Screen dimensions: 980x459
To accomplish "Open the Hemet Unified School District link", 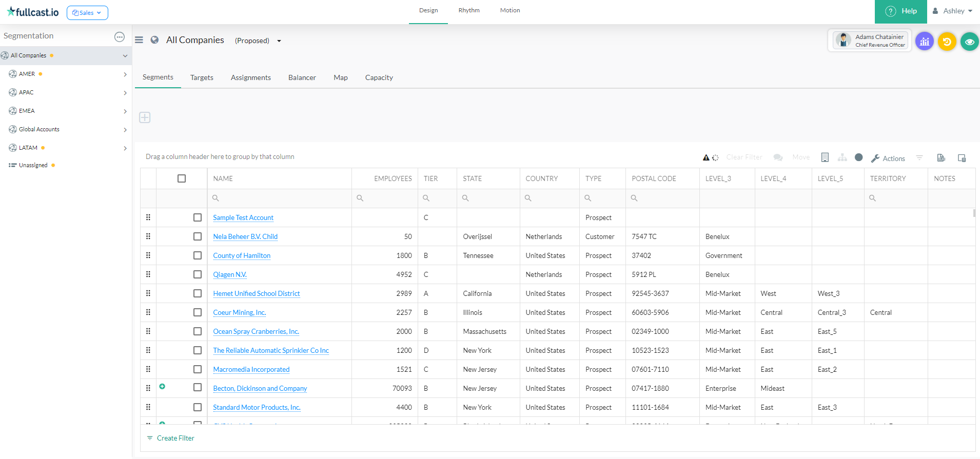I will 257,293.
